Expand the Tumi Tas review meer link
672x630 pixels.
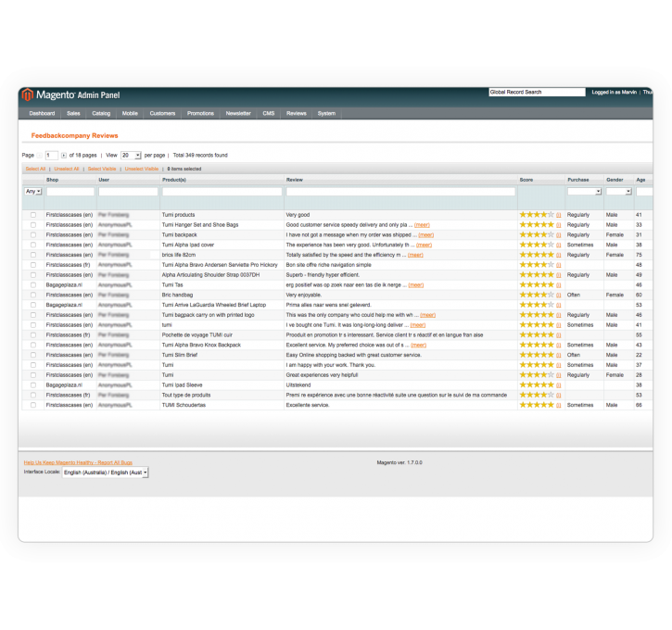pyautogui.click(x=416, y=284)
